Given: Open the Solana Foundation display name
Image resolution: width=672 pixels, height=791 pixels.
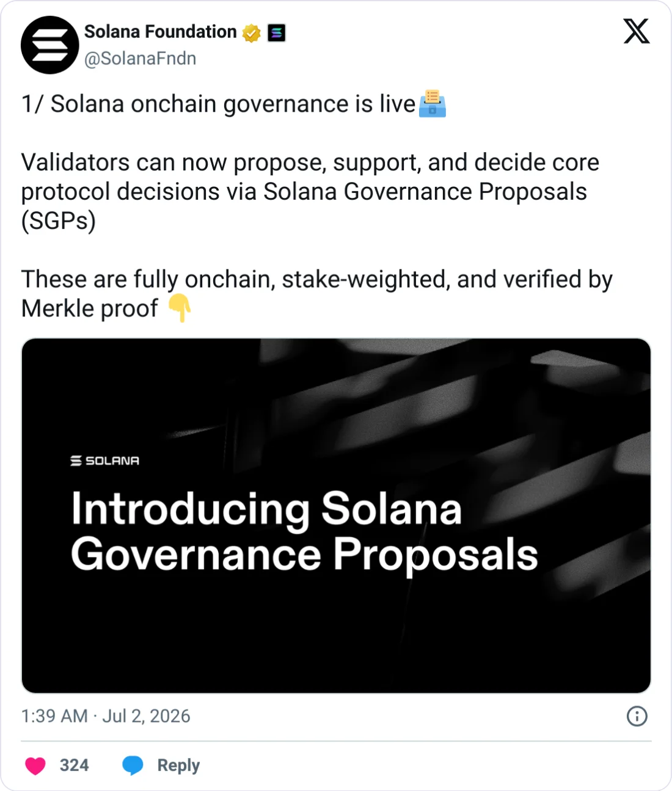Looking at the screenshot, I should click(x=160, y=32).
